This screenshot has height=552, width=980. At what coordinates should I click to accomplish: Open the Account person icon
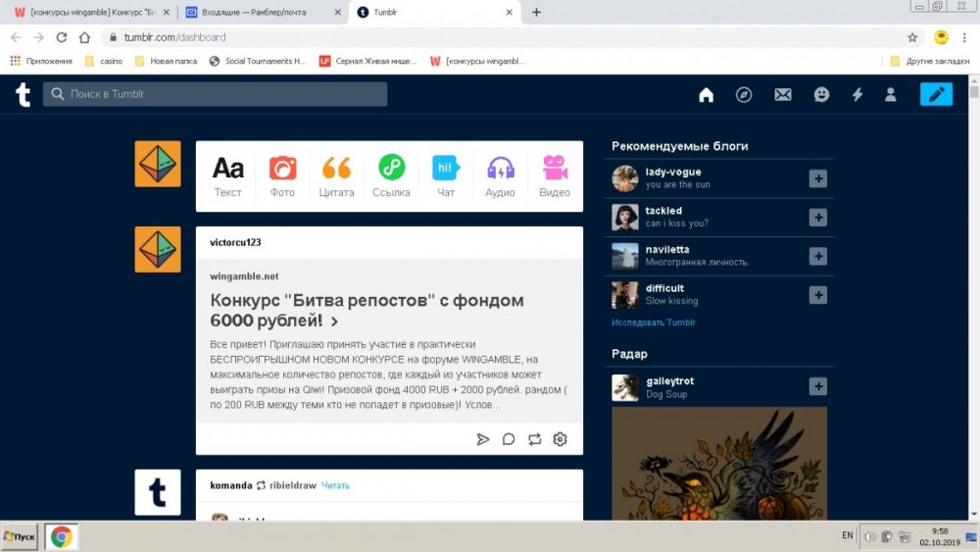pyautogui.click(x=890, y=95)
